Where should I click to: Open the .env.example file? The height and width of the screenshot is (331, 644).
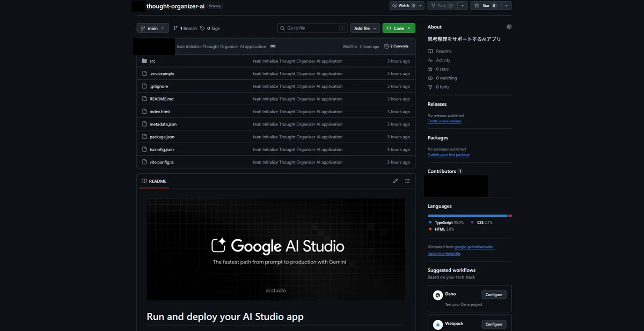coord(162,74)
